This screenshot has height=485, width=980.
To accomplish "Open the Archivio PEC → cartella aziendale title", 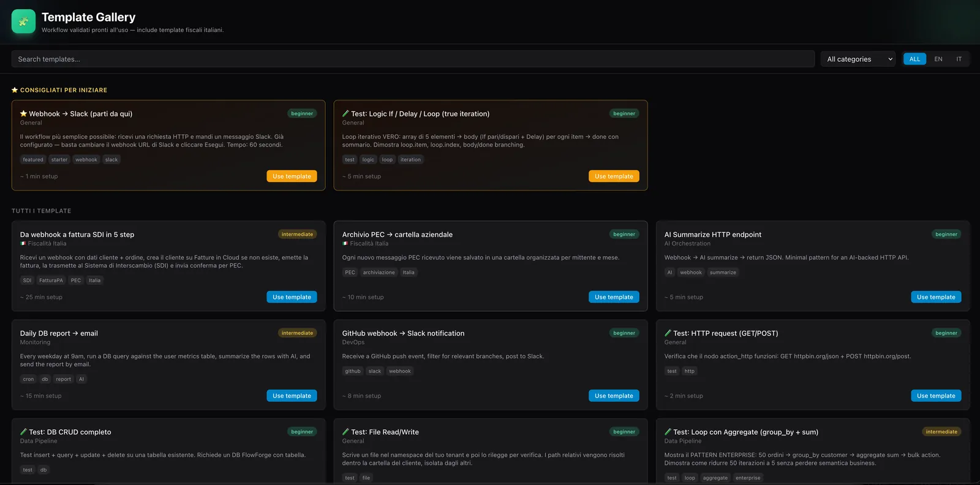I will pyautogui.click(x=398, y=235).
